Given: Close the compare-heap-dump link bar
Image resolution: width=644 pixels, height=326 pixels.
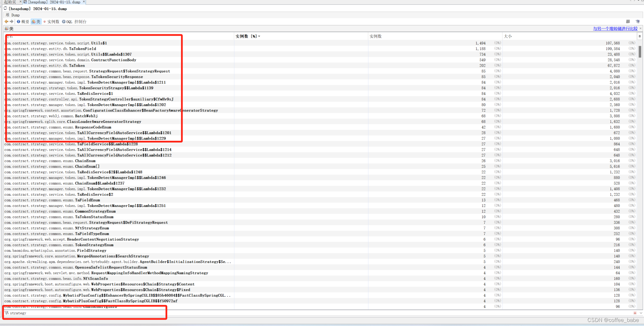Looking at the screenshot, I should click(640, 29).
